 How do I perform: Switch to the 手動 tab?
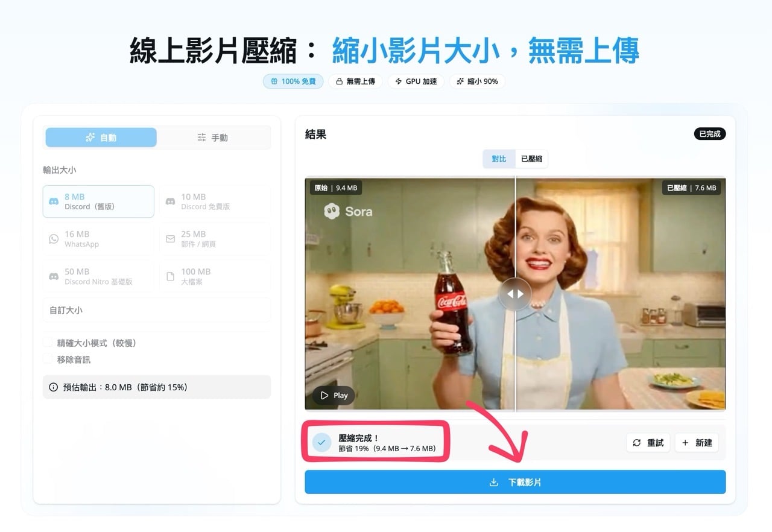(214, 137)
